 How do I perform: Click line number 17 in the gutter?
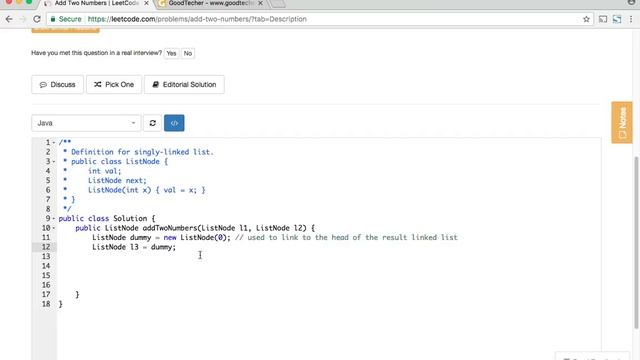click(46, 294)
